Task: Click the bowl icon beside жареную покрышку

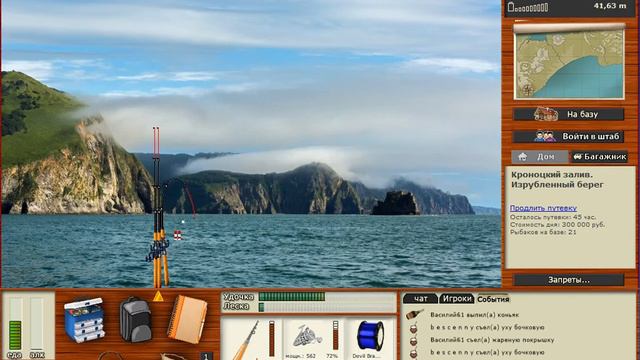Action: [413, 340]
